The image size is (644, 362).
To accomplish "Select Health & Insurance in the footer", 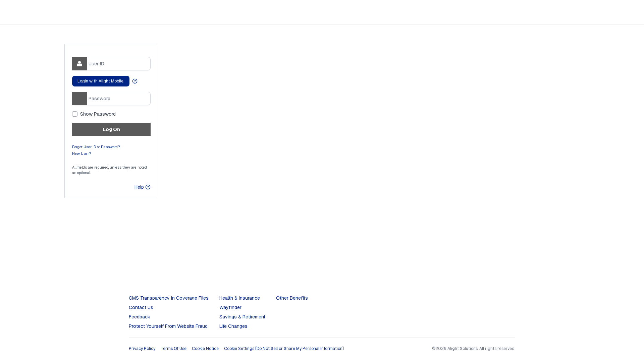I will (x=239, y=298).
